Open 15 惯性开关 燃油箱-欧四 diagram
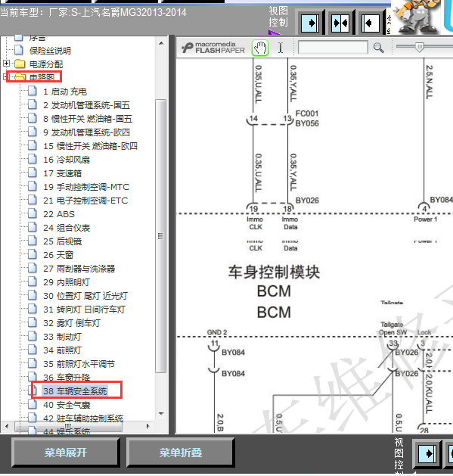The height and width of the screenshot is (476, 453). point(91,146)
